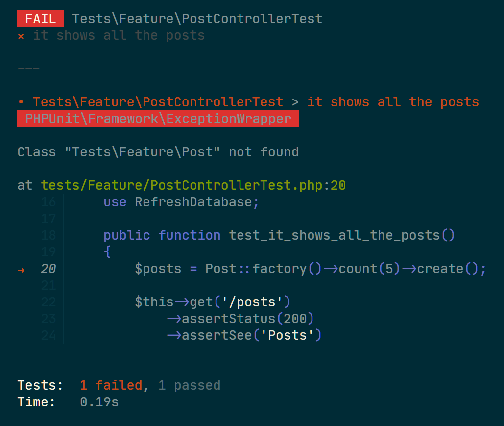Click the arrow operator before assertSee
Viewport: 504px width, 426px height.
[x=174, y=336]
